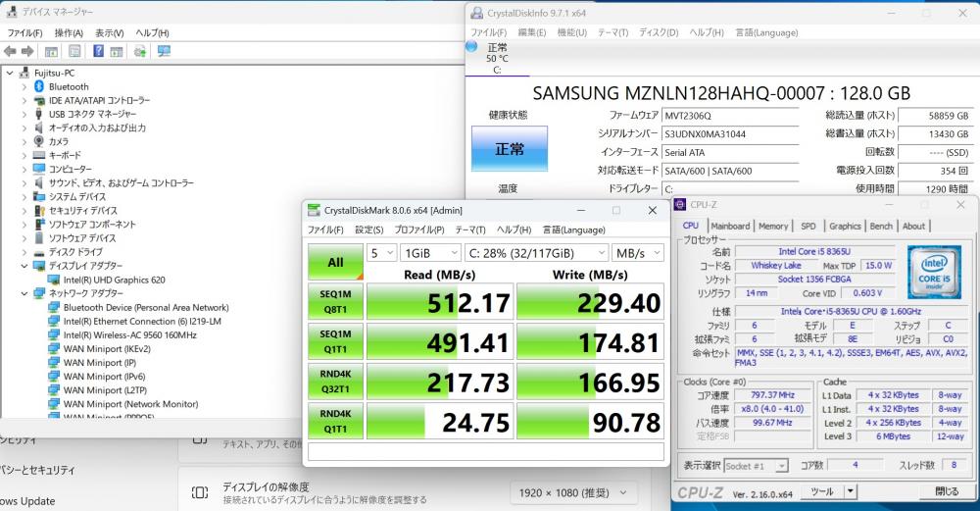Click the forward arrow in Device Manager toolbar
The height and width of the screenshot is (511, 980).
tap(27, 51)
